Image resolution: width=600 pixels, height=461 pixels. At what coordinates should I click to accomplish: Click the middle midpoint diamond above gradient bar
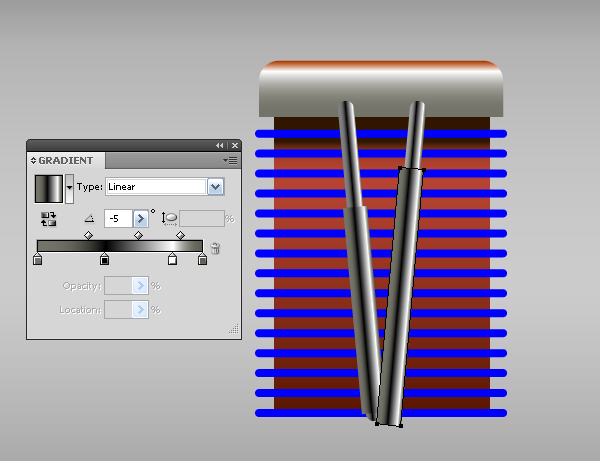(x=139, y=235)
